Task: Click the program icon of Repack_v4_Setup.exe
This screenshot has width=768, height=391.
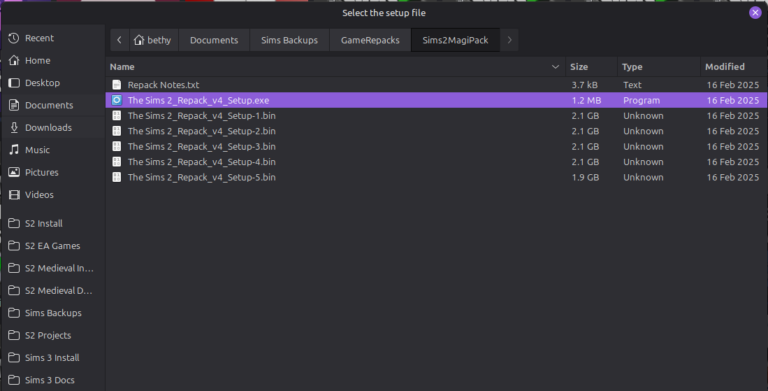Action: coord(117,100)
